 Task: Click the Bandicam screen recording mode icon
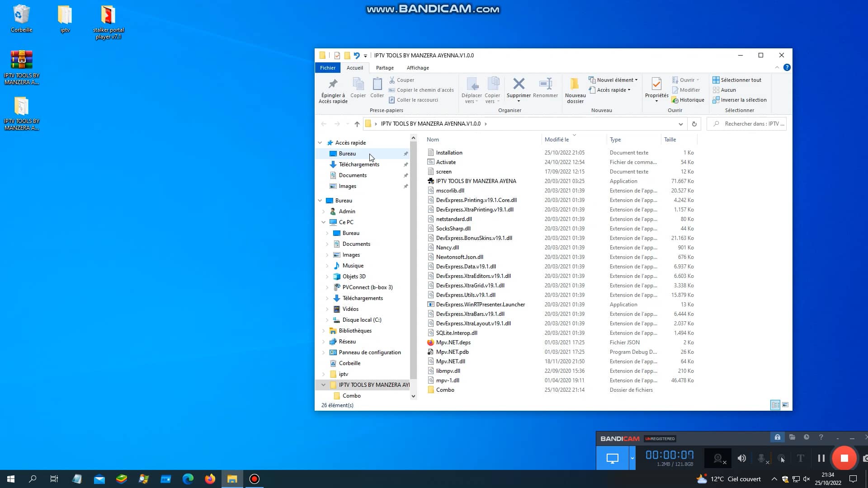click(x=613, y=458)
